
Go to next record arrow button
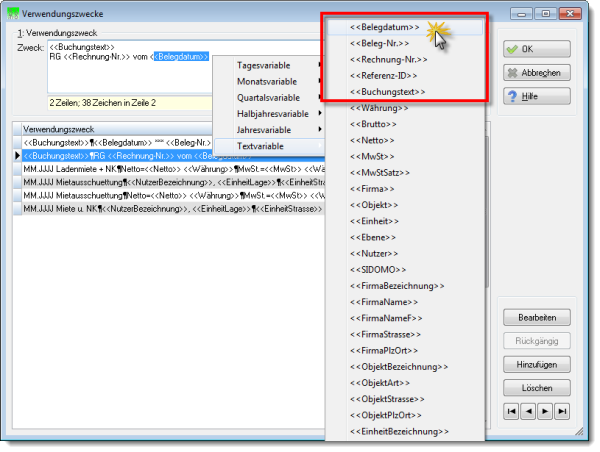pos(545,411)
